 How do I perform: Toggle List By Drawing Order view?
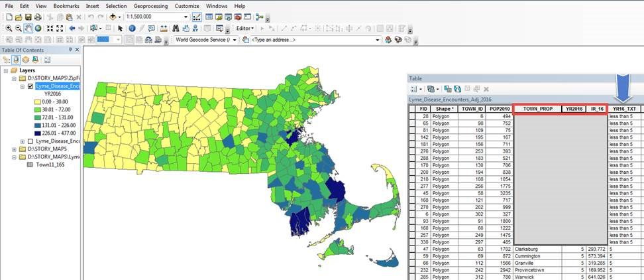(x=7, y=59)
